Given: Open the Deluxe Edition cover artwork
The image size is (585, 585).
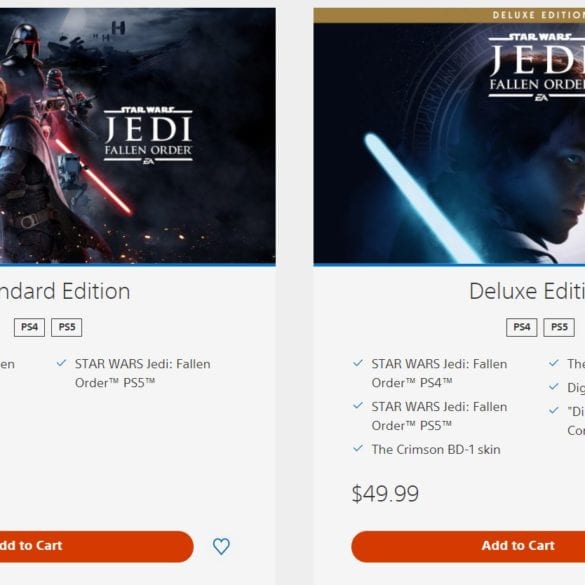Looking at the screenshot, I should (x=449, y=143).
